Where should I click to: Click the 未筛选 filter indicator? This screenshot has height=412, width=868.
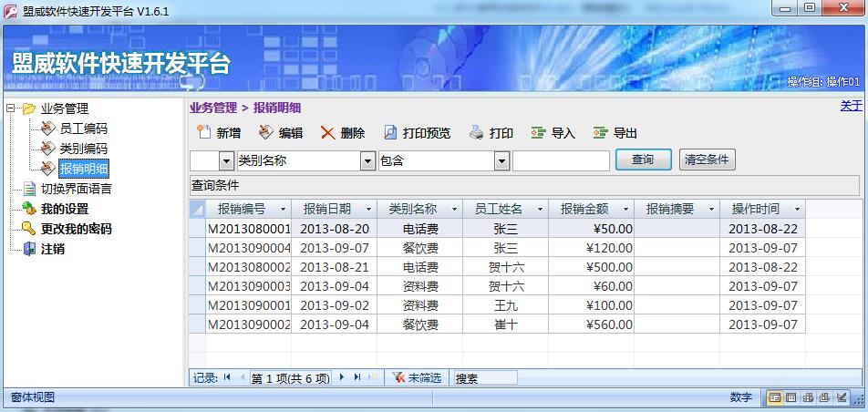417,378
